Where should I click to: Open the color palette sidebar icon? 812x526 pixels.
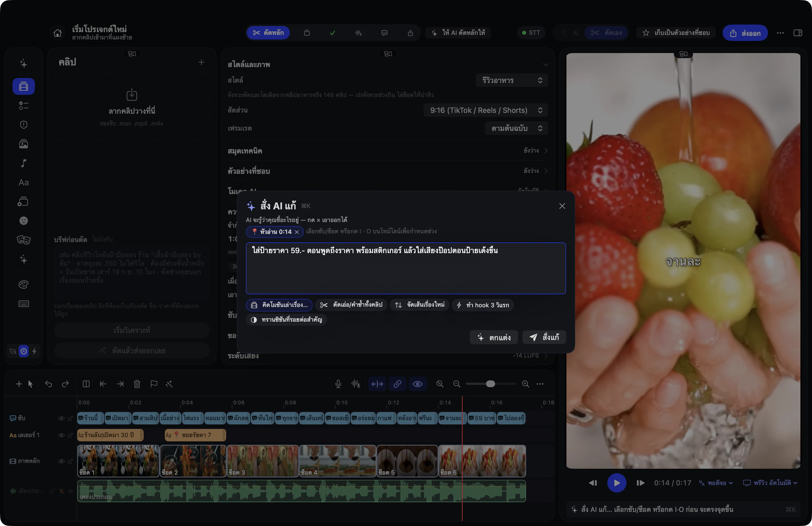pyautogui.click(x=23, y=284)
